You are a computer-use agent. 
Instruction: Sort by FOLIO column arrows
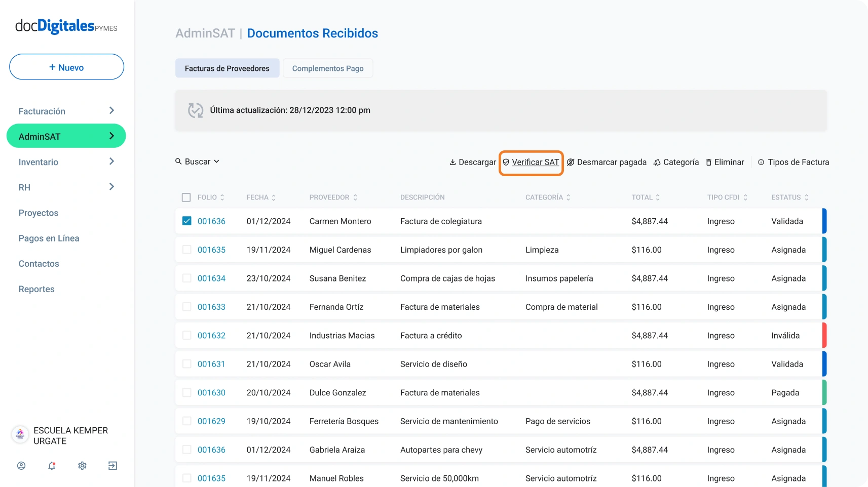point(222,197)
